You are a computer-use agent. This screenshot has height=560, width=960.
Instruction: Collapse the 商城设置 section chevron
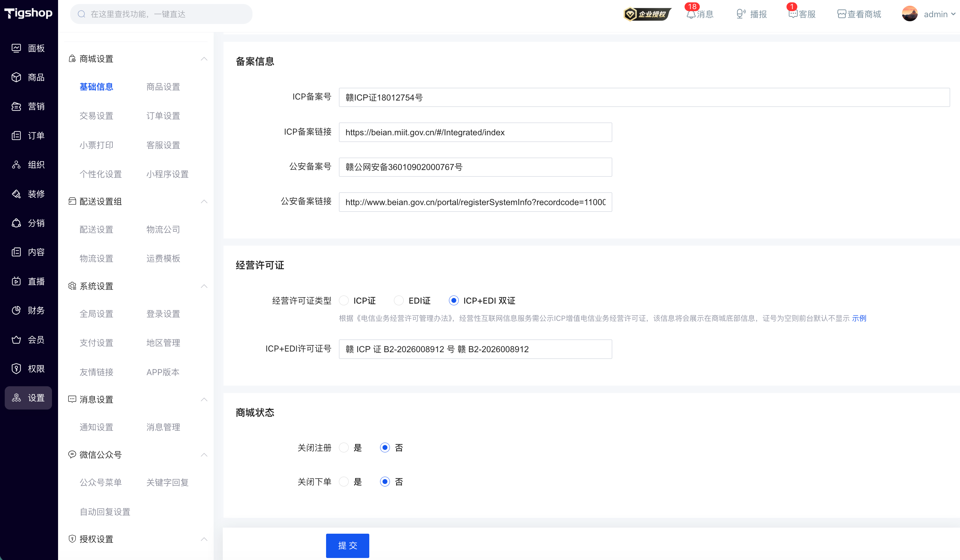[204, 59]
